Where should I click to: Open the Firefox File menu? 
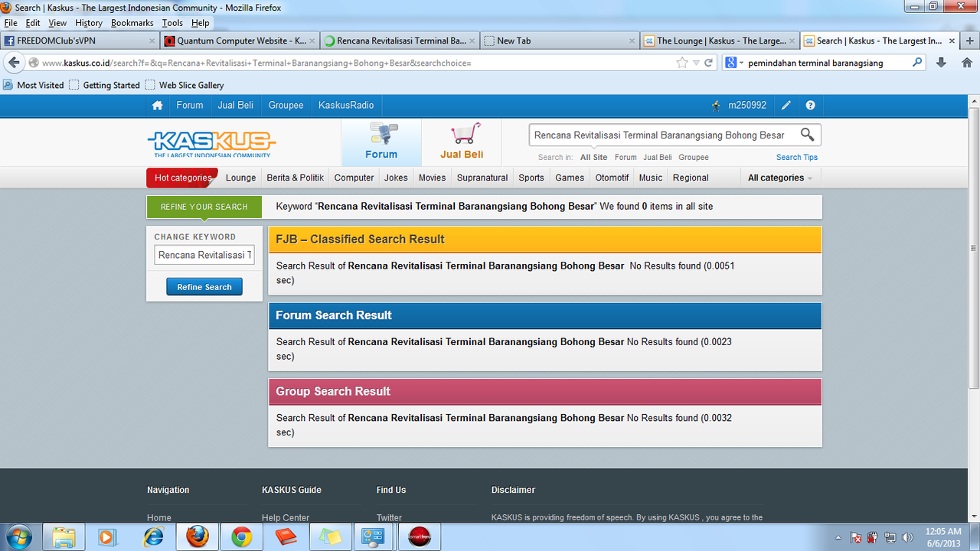[11, 23]
